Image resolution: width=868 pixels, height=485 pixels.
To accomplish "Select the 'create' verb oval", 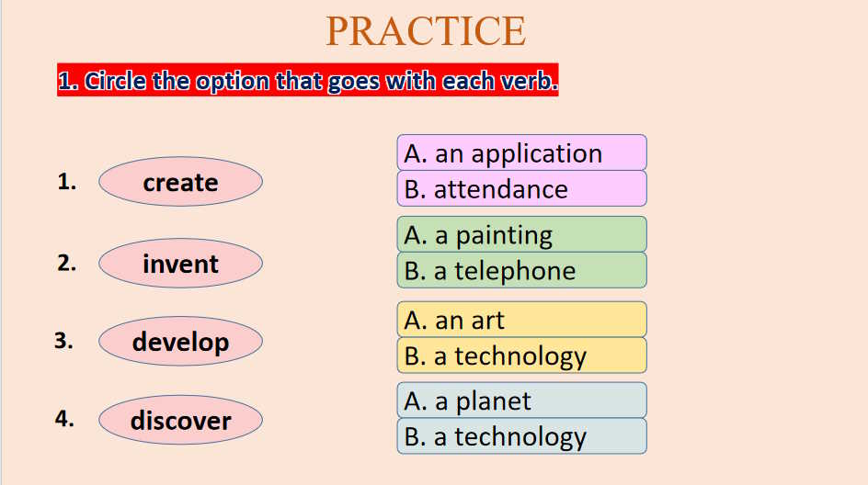I will (x=180, y=182).
